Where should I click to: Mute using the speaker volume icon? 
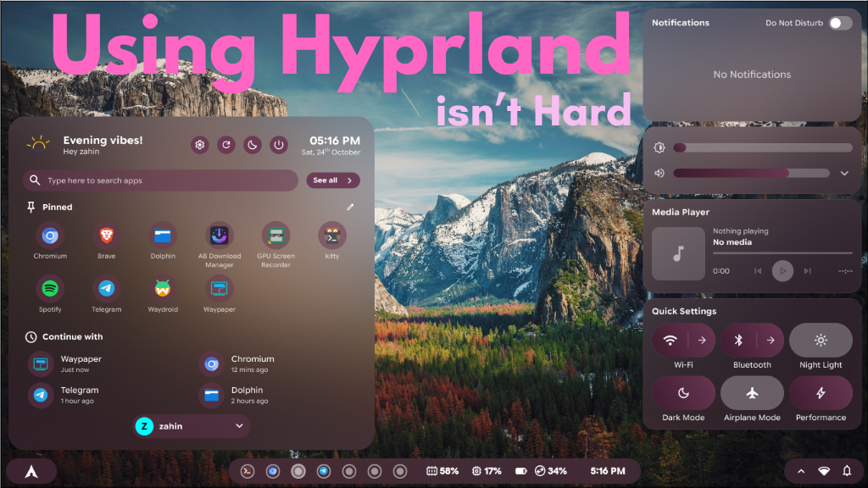point(659,173)
